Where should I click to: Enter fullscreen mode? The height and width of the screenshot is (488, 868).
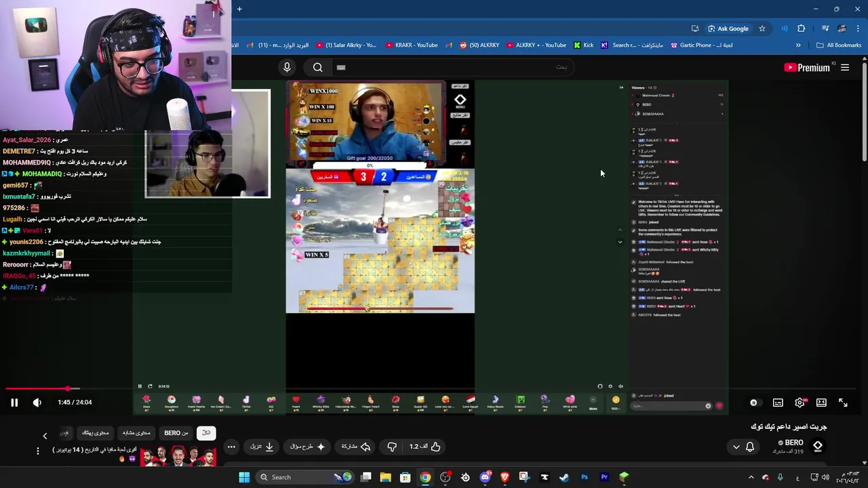coord(843,403)
